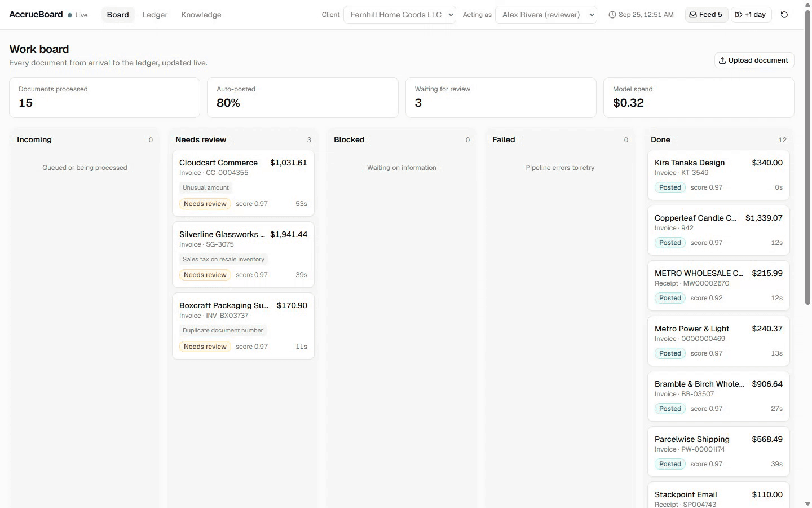
Task: Click Posted badge on Bramble & Birch card
Action: click(670, 409)
